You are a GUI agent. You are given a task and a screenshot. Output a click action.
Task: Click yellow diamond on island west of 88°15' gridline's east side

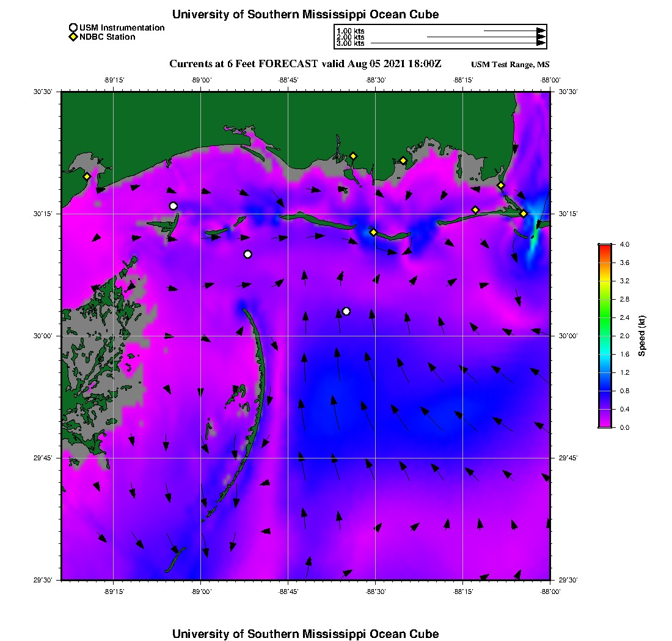(475, 210)
